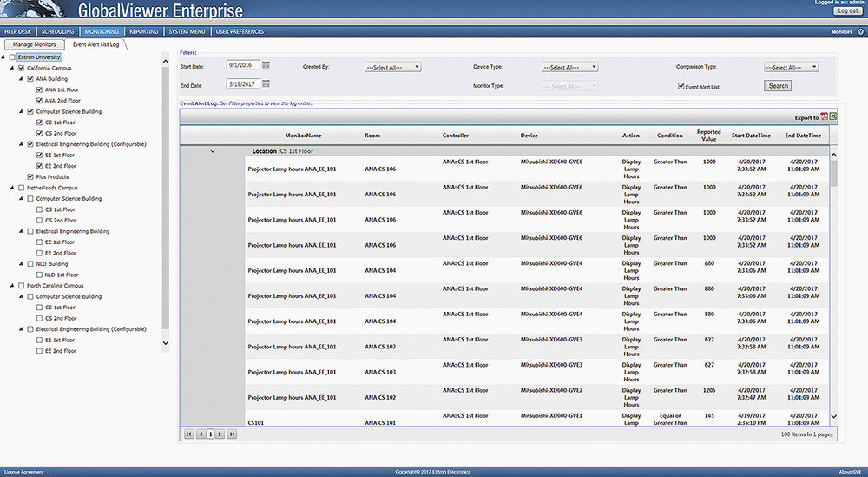Sort by the Controller column header
This screenshot has height=477, width=868.
click(x=456, y=136)
